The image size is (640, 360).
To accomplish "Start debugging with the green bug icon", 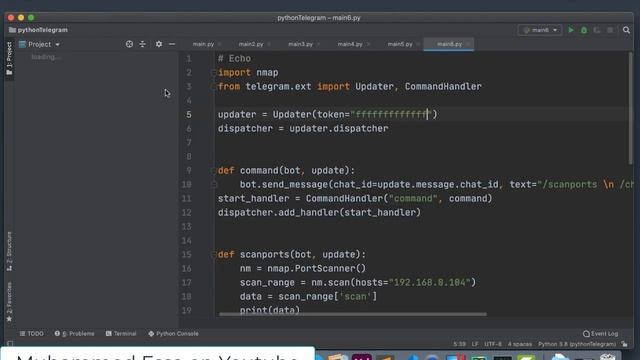I will coord(584,30).
